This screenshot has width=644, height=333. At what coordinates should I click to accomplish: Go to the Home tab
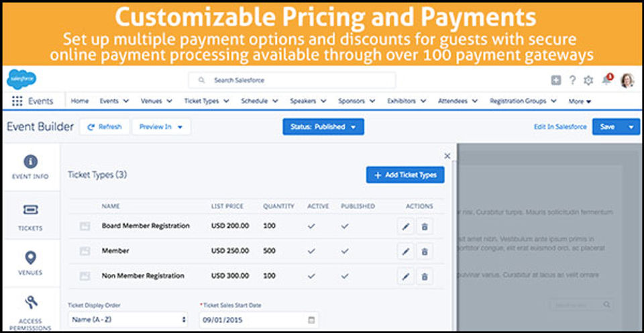coord(80,101)
